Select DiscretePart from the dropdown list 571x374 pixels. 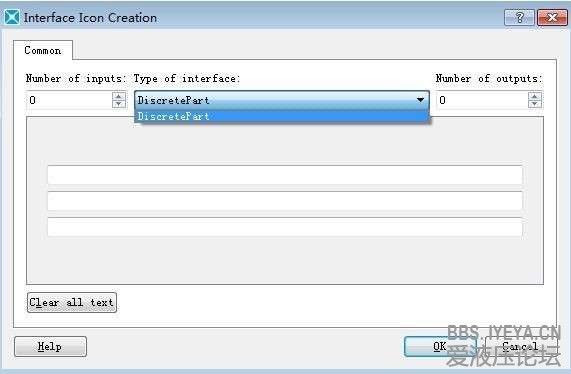pyautogui.click(x=281, y=117)
